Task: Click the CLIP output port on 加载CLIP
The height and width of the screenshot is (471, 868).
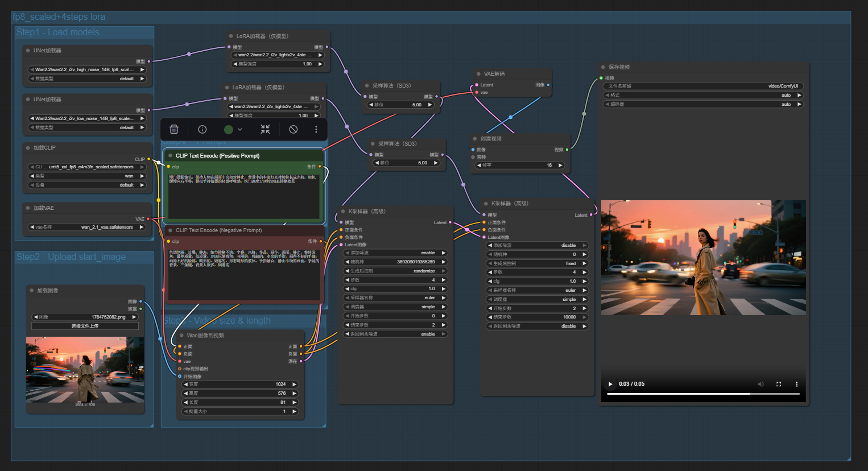Action: coord(148,159)
